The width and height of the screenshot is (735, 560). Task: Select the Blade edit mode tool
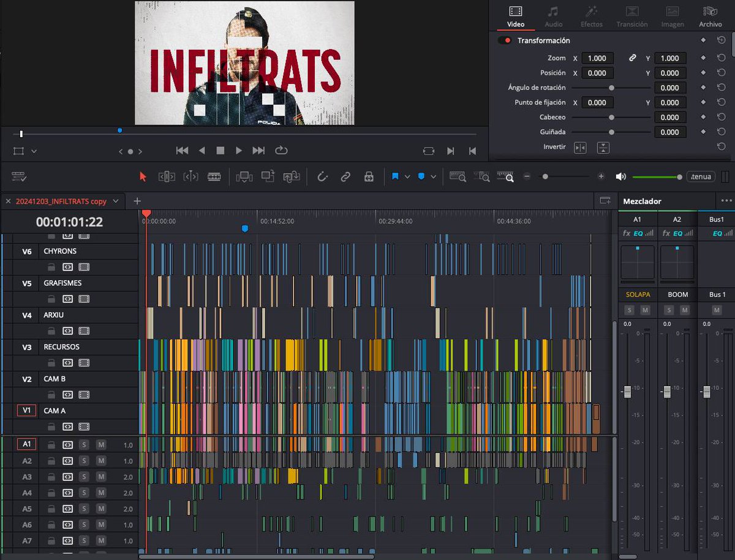[x=214, y=176]
